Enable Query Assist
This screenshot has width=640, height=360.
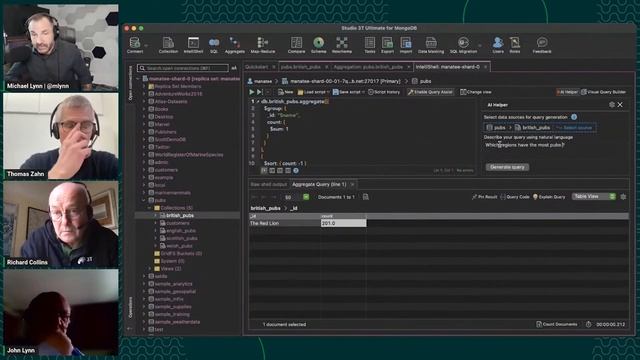[430, 92]
